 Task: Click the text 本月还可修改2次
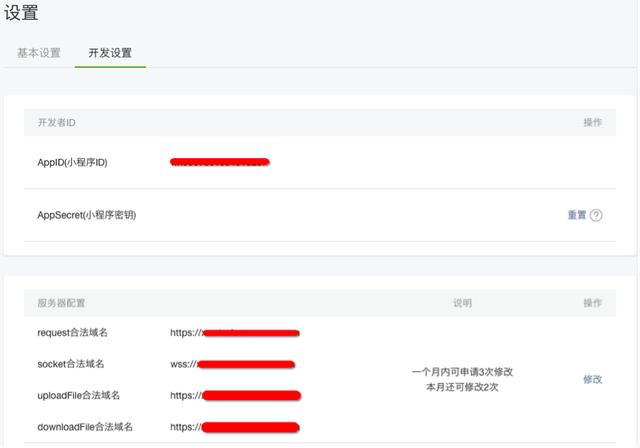462,387
